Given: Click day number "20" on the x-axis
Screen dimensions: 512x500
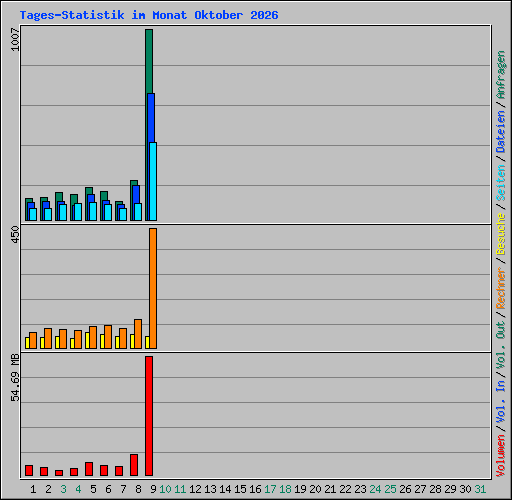Looking at the screenshot, I should tap(315, 489).
